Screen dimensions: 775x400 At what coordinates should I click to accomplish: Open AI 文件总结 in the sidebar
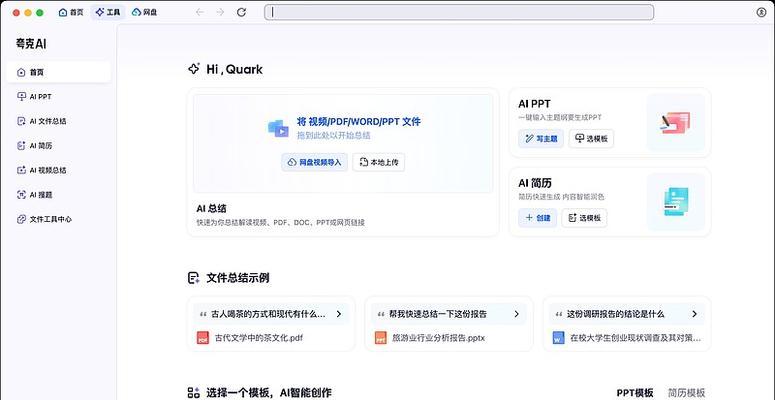58,121
